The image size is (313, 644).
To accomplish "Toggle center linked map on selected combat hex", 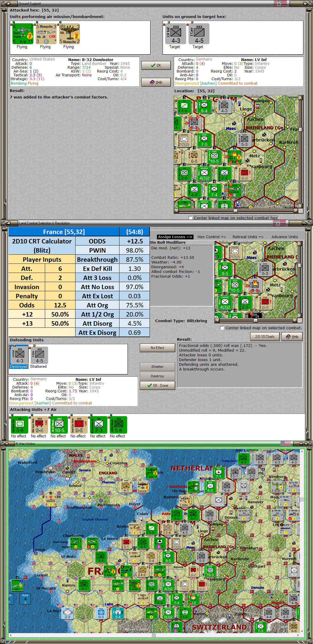I will (x=191, y=218).
